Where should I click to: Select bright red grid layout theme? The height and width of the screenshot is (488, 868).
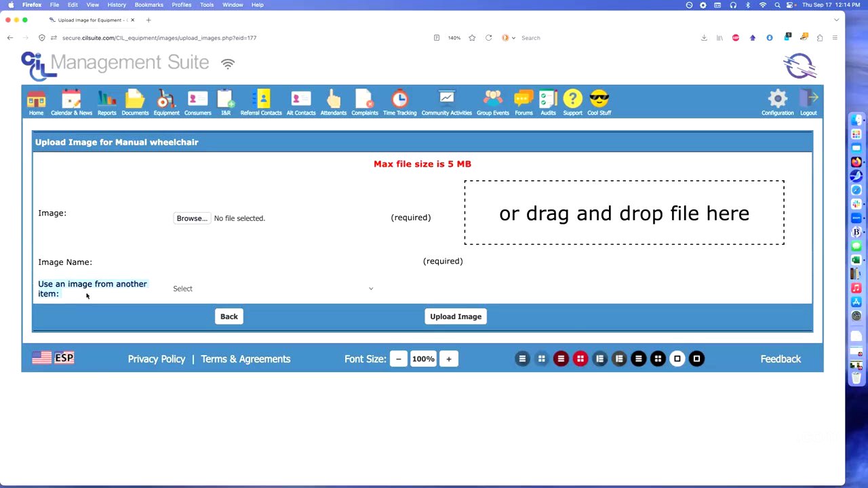[580, 359]
